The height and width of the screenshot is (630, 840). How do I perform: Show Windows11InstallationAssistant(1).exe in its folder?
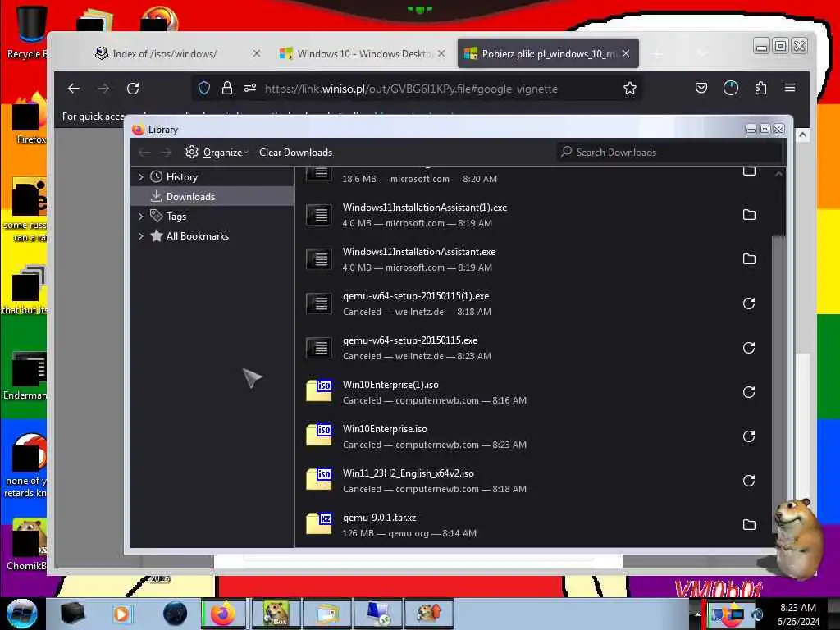click(x=749, y=215)
